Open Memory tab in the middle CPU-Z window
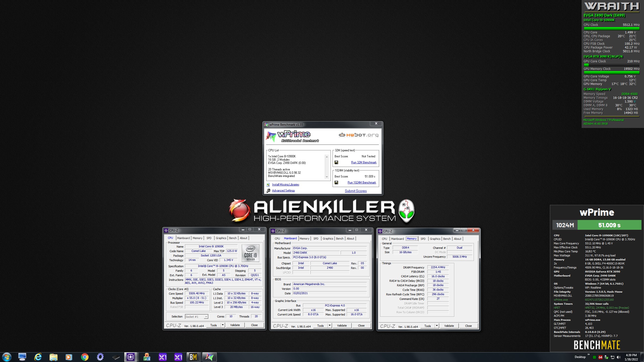644x362 pixels. point(304,239)
